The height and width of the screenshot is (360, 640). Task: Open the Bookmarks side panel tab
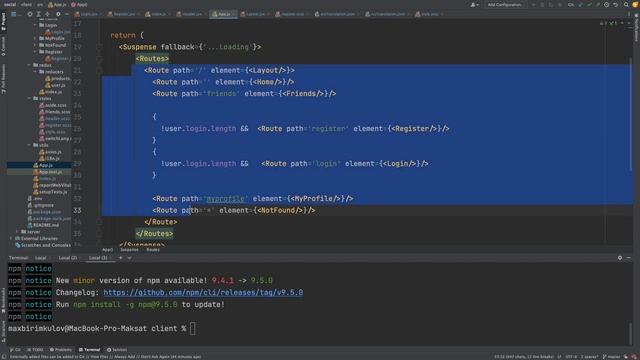pyautogui.click(x=3, y=300)
